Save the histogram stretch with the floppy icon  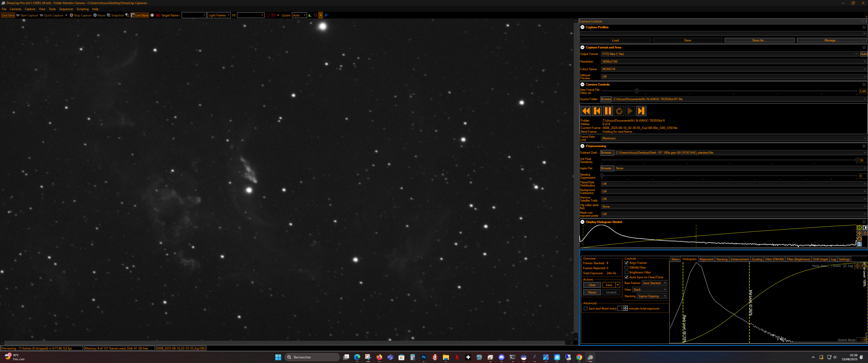tap(859, 244)
